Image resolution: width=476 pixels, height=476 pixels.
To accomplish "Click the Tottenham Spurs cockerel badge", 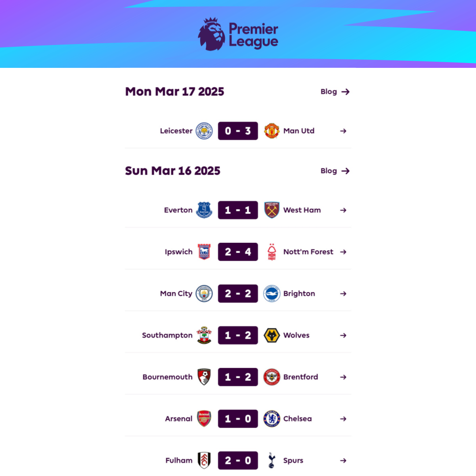I will coord(271,461).
